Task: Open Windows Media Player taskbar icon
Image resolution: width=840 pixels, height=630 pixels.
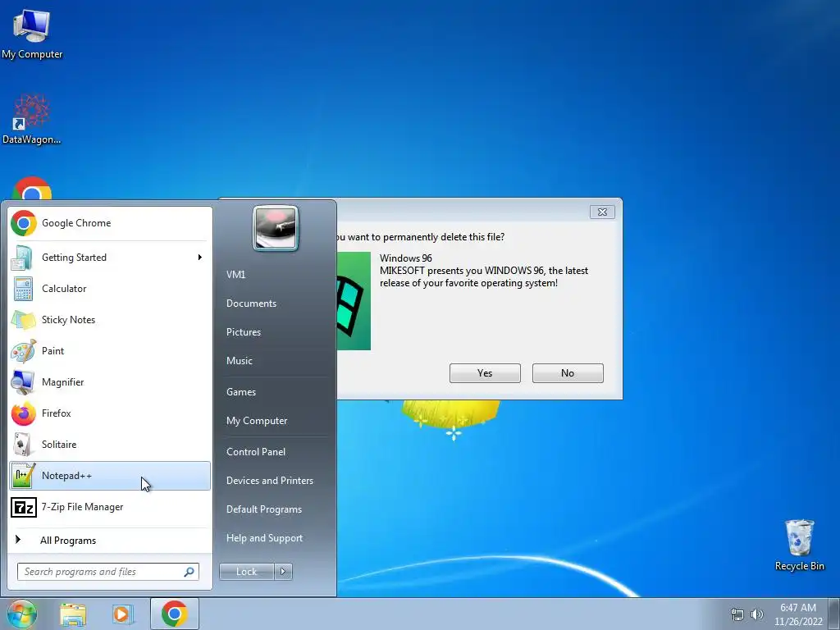Action: click(122, 614)
